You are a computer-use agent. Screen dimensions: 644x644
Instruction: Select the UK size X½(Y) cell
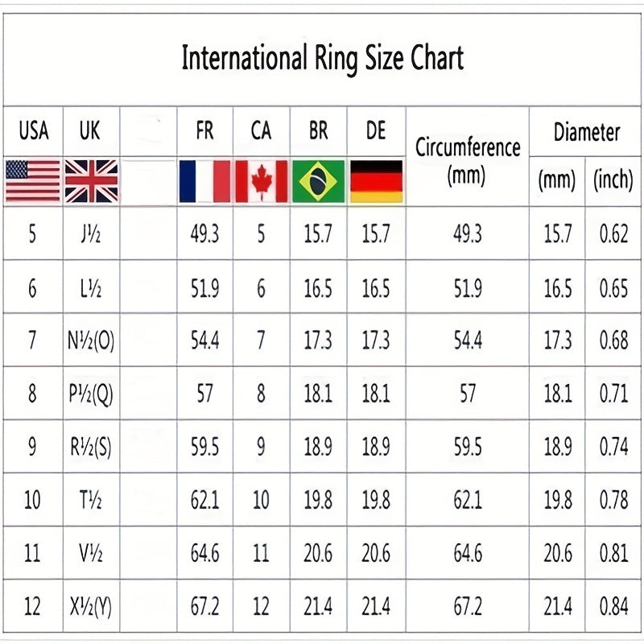coord(91,605)
